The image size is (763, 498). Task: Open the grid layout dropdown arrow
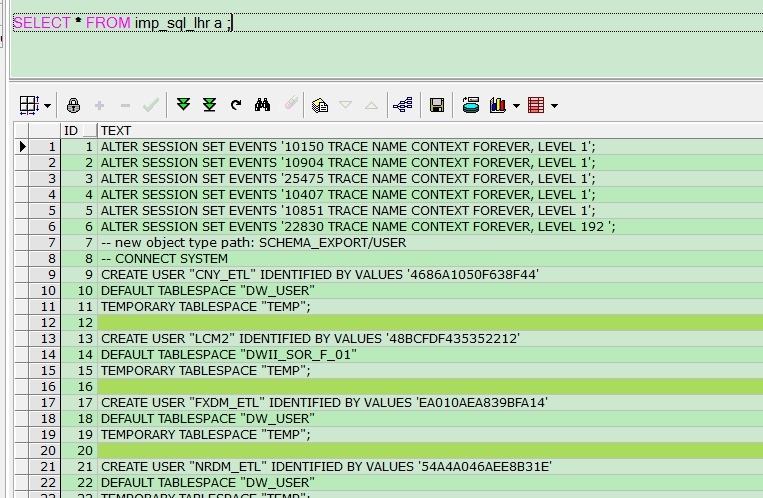(x=47, y=106)
